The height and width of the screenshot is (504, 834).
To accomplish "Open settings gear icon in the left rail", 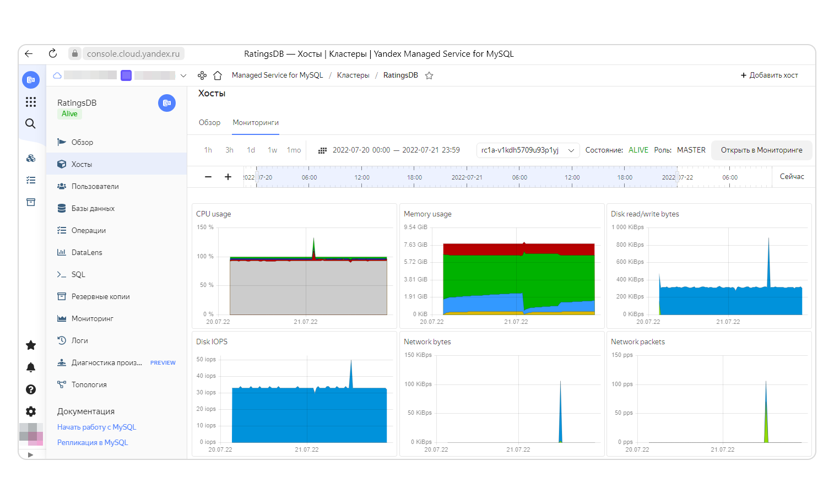I will pos(31,411).
